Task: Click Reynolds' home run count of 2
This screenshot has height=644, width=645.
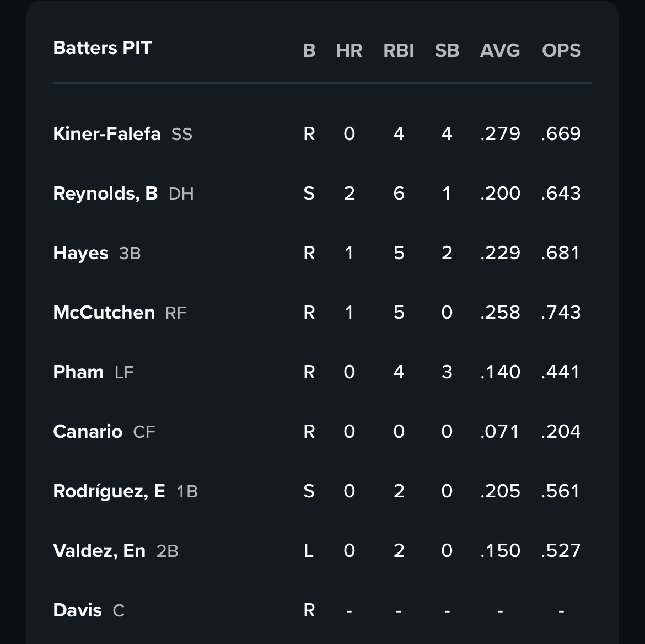Action: point(349,194)
